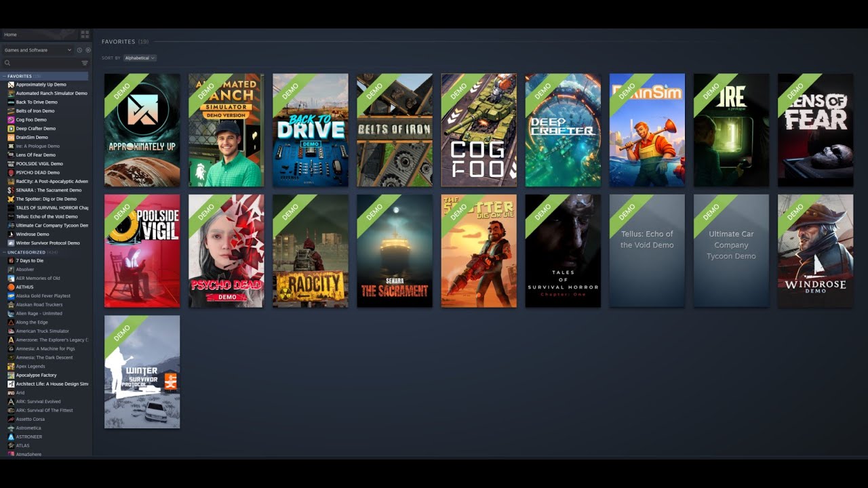Open advanced filter options icon
The height and width of the screenshot is (488, 868).
coord(85,63)
